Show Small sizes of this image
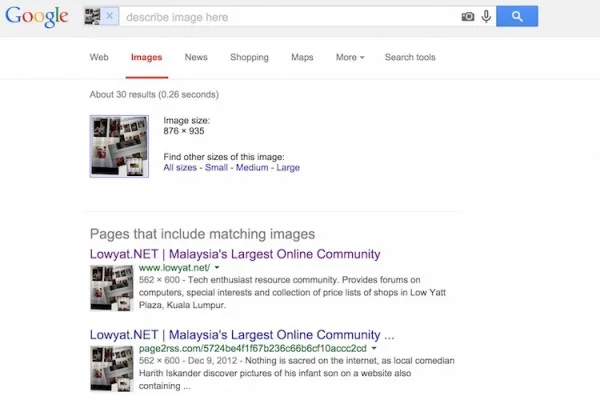 click(216, 168)
